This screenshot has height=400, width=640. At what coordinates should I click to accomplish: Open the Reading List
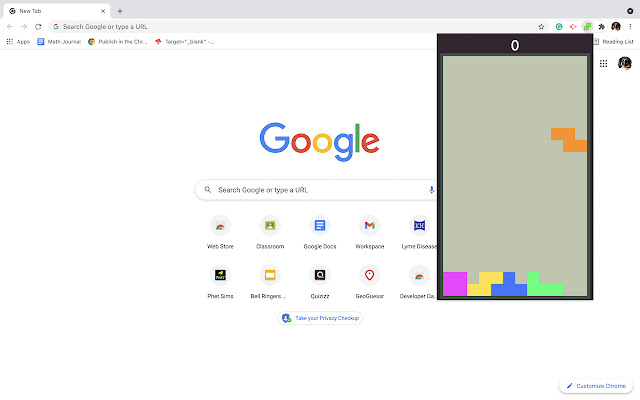(x=613, y=42)
